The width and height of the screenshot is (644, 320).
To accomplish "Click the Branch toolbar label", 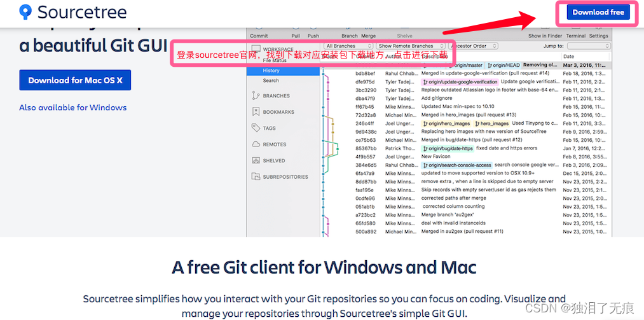I will 350,36.
